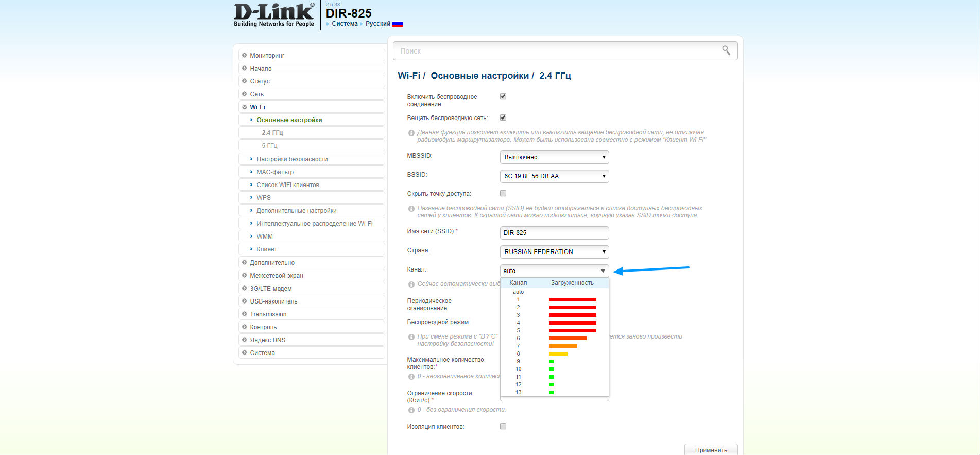This screenshot has width=980, height=455.
Task: Open Transmission in the sidebar
Action: coord(312,314)
